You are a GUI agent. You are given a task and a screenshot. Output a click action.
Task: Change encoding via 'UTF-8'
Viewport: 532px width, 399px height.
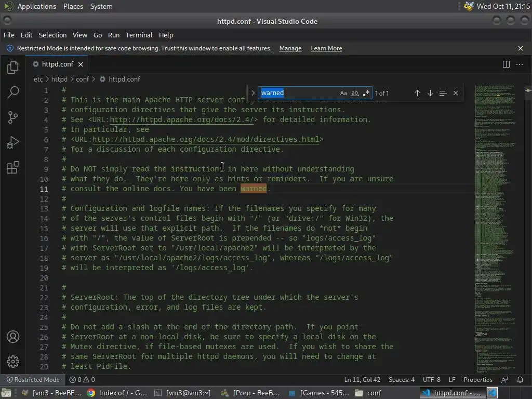(x=432, y=380)
